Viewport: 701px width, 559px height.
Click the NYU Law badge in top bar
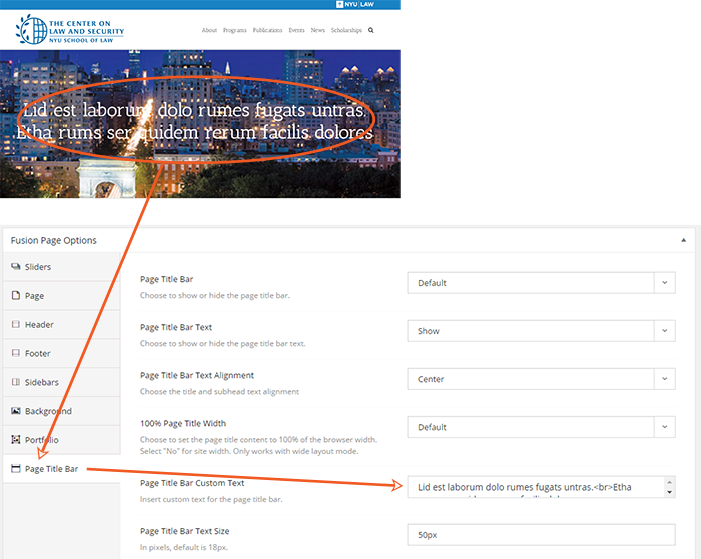[x=355, y=4]
